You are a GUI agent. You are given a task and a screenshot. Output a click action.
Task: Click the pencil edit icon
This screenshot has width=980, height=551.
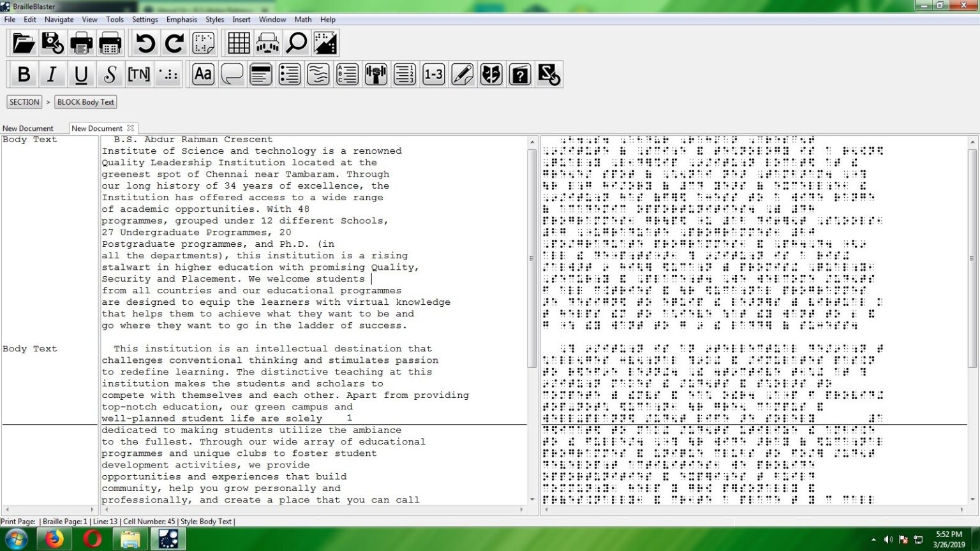pos(462,75)
